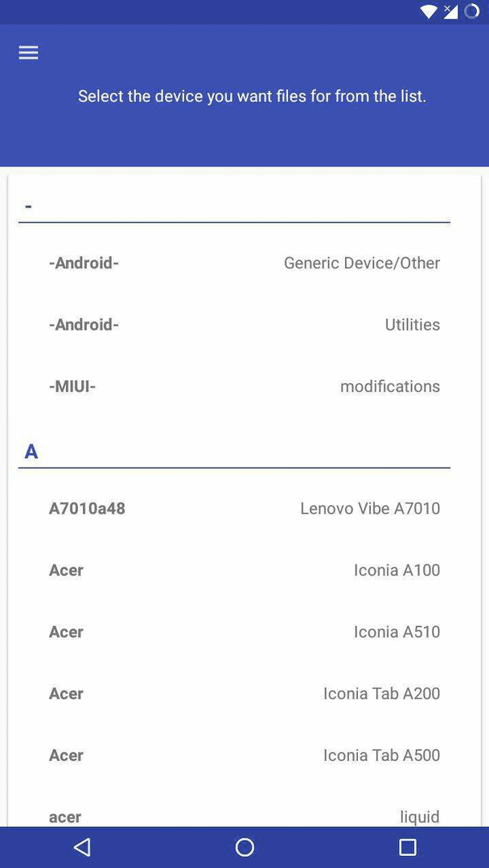Open -MIUI- modifications entry
The width and height of the screenshot is (489, 868).
[244, 386]
